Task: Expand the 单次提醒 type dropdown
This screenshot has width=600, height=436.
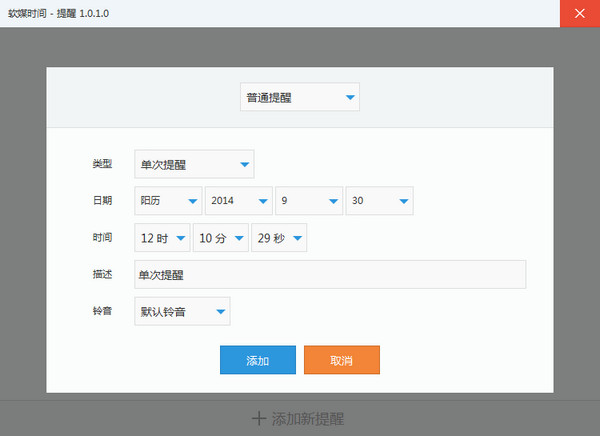Action: 194,164
